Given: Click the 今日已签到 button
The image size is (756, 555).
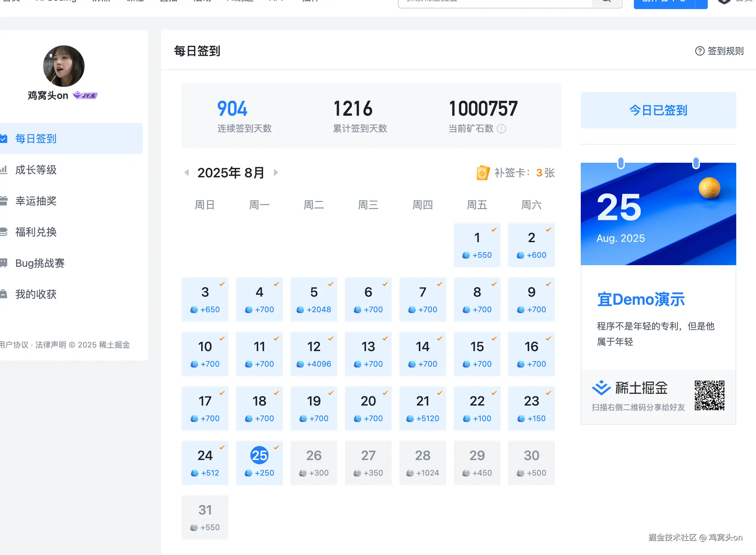Looking at the screenshot, I should pos(658,110).
